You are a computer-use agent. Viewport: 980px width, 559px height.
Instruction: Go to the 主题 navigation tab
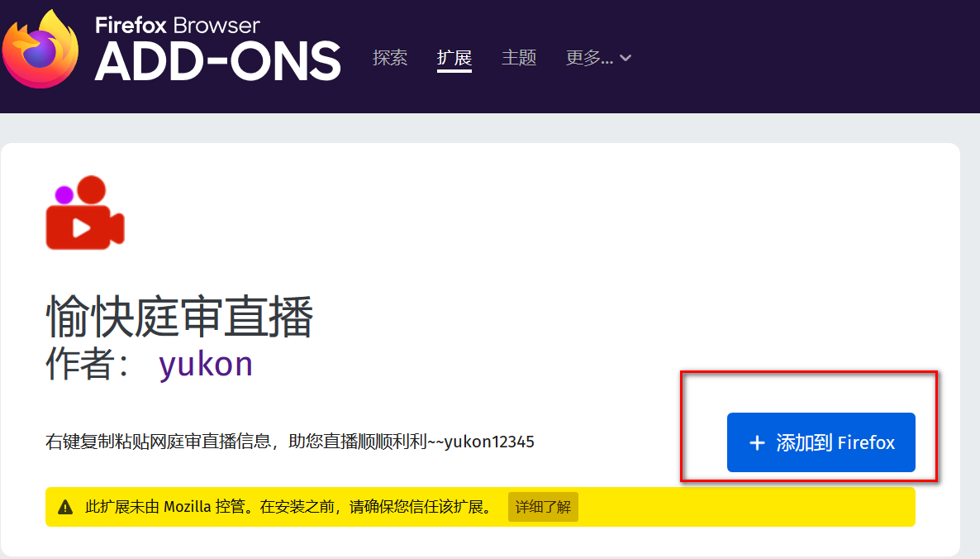(519, 58)
